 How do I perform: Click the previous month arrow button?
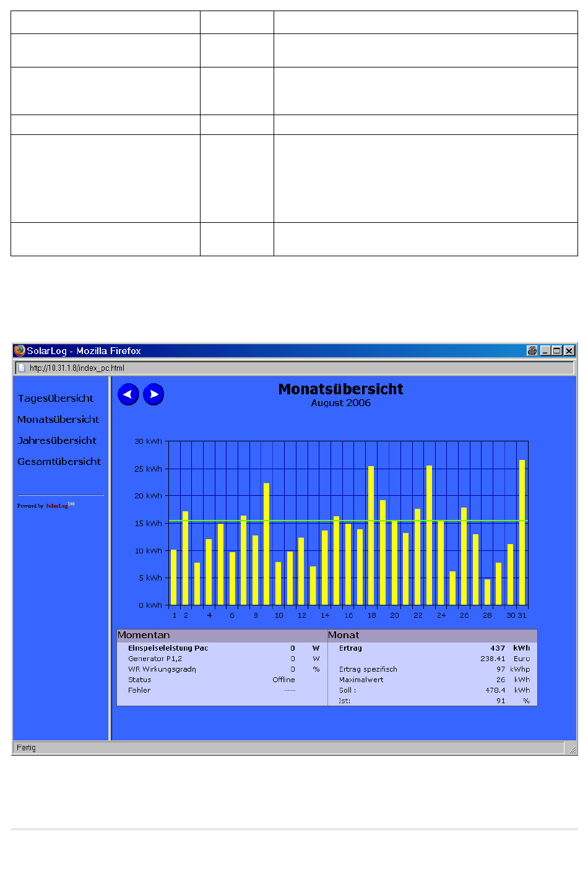point(128,394)
